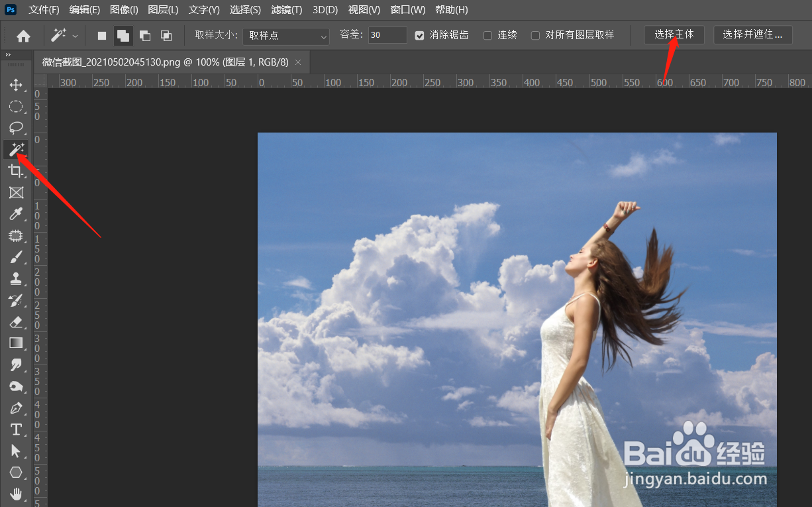Expand the toolbox with double-arrow

pyautogui.click(x=8, y=55)
